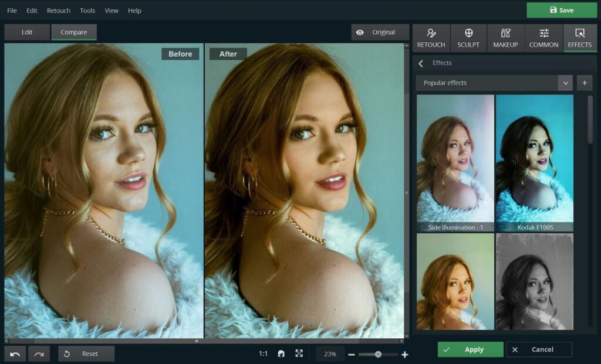This screenshot has height=364, width=601.
Task: Zoom out with the minus icon
Action: pyautogui.click(x=351, y=355)
